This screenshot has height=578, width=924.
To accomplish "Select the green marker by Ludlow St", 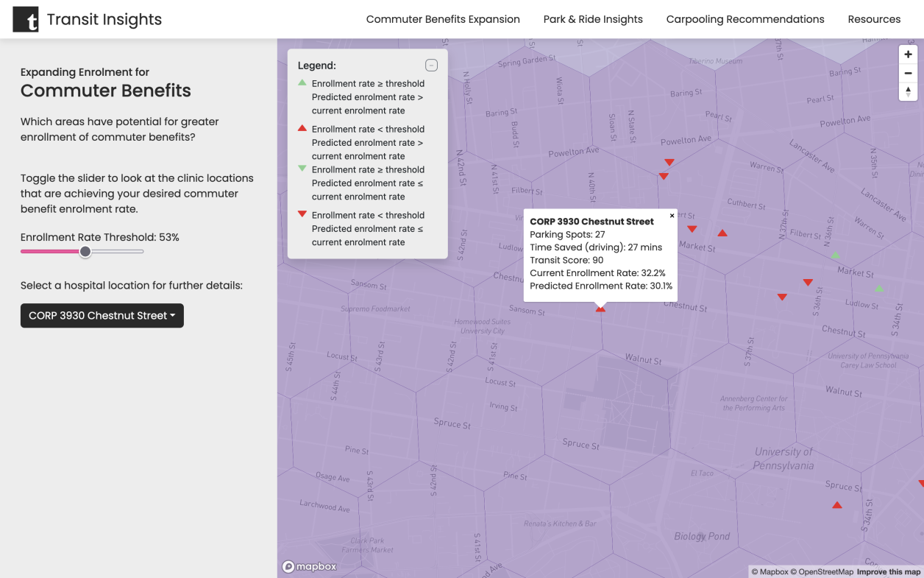I will (x=878, y=289).
